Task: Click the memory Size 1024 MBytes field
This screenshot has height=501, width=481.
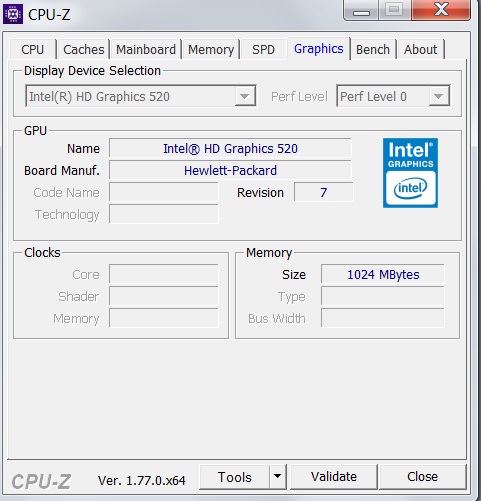Action: point(383,274)
